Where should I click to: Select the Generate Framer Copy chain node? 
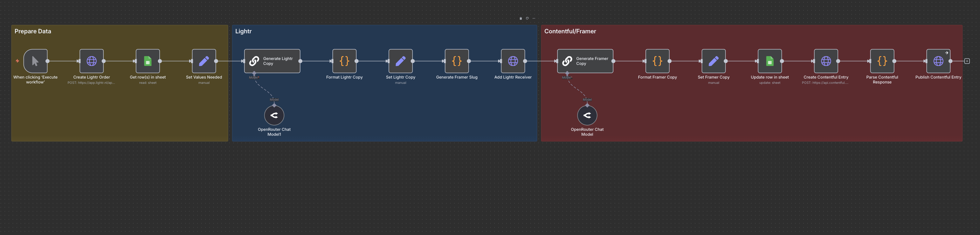(585, 61)
